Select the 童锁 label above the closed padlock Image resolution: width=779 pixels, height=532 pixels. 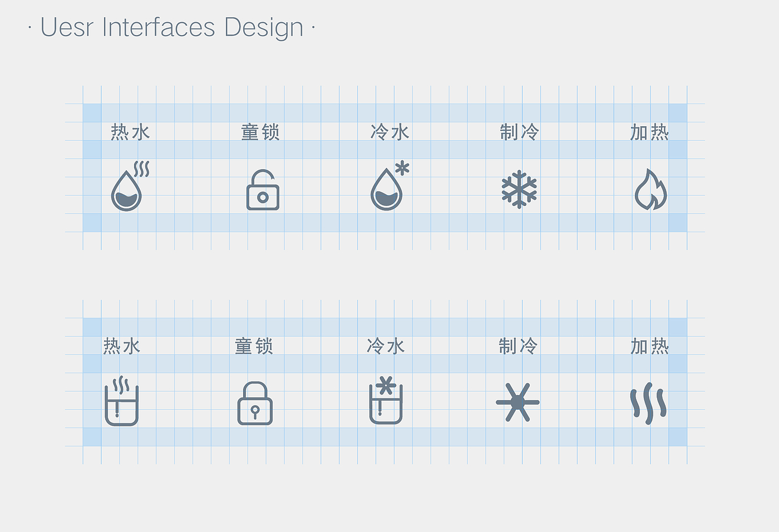(254, 346)
